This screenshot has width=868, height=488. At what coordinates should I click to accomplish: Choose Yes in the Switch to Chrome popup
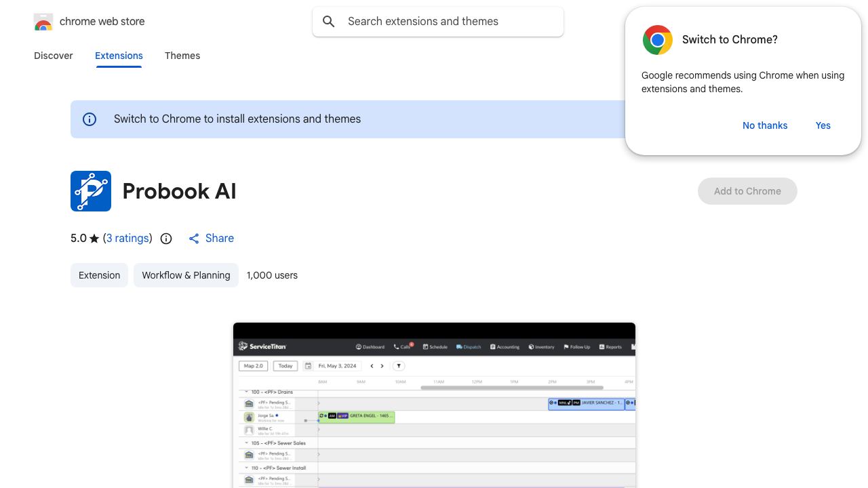[x=823, y=125]
